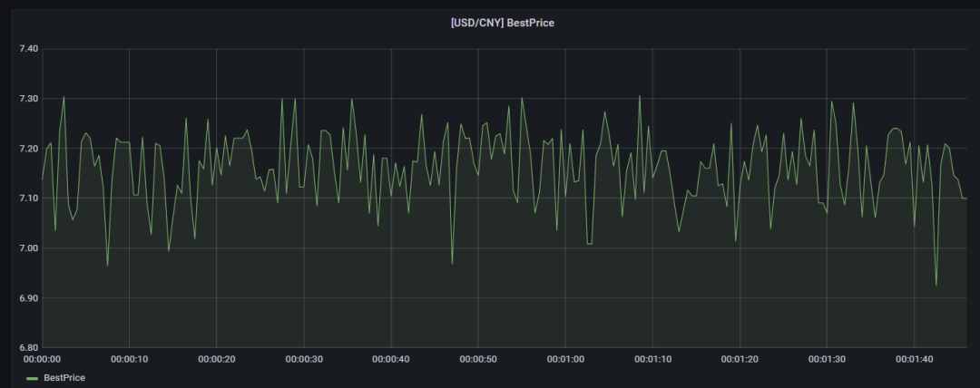Click the 6.80 y-axis label
The height and width of the screenshot is (388, 980).
tap(29, 348)
